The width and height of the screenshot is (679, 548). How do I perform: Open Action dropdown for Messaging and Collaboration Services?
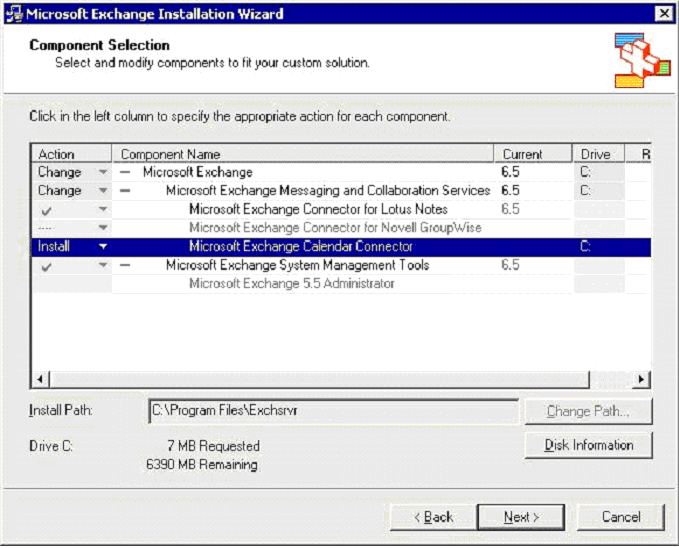pos(101,190)
